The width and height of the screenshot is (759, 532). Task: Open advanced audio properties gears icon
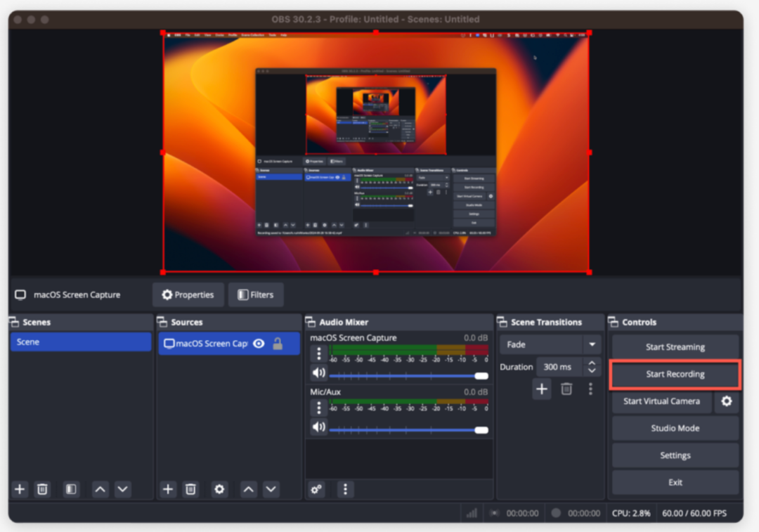[316, 489]
